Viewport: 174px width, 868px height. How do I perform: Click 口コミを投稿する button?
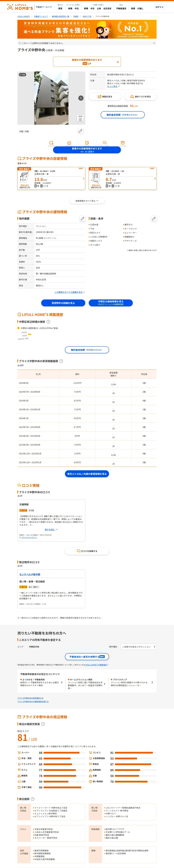87,551
